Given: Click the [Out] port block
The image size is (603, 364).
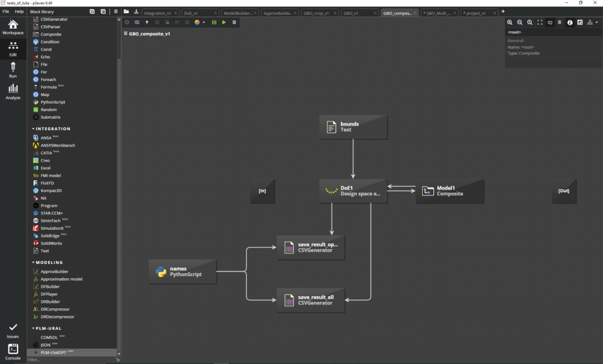Looking at the screenshot, I should click(x=564, y=191).
